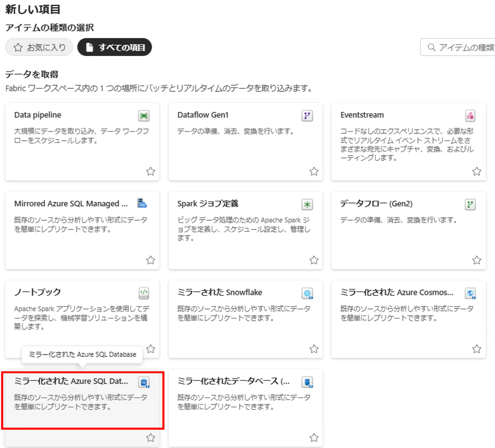Image resolution: width=495 pixels, height=448 pixels.
Task: Star the ミラー化されたデータベース card
Action: pos(314,438)
